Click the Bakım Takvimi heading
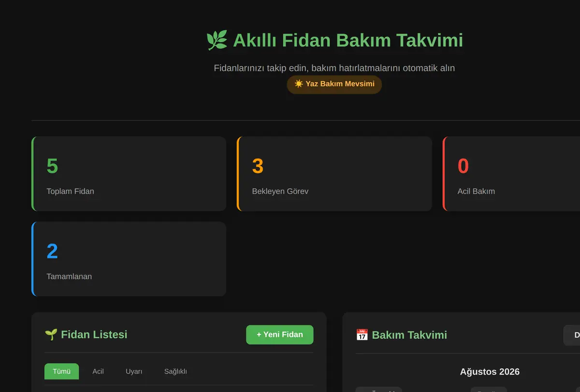580x392 pixels. click(x=409, y=335)
